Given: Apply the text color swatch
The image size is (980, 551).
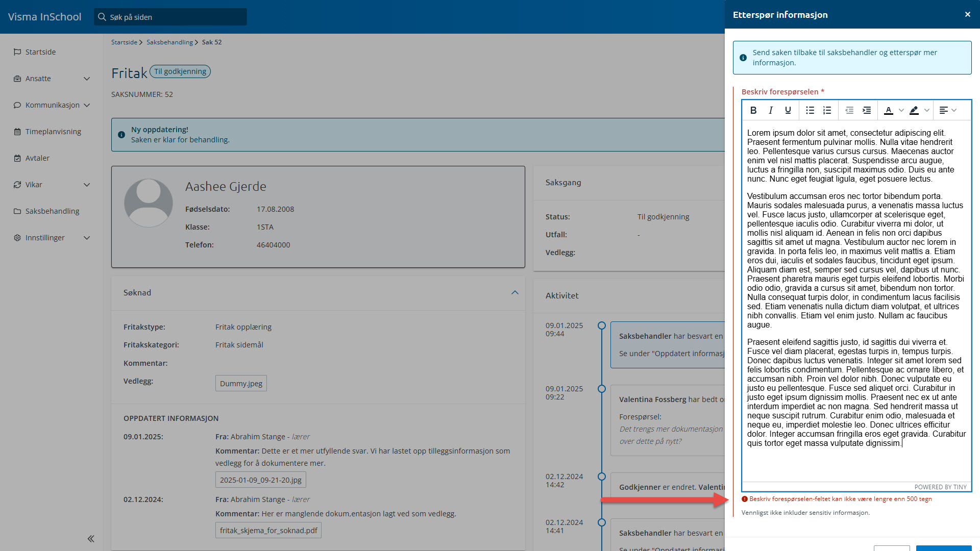Looking at the screenshot, I should coord(889,110).
